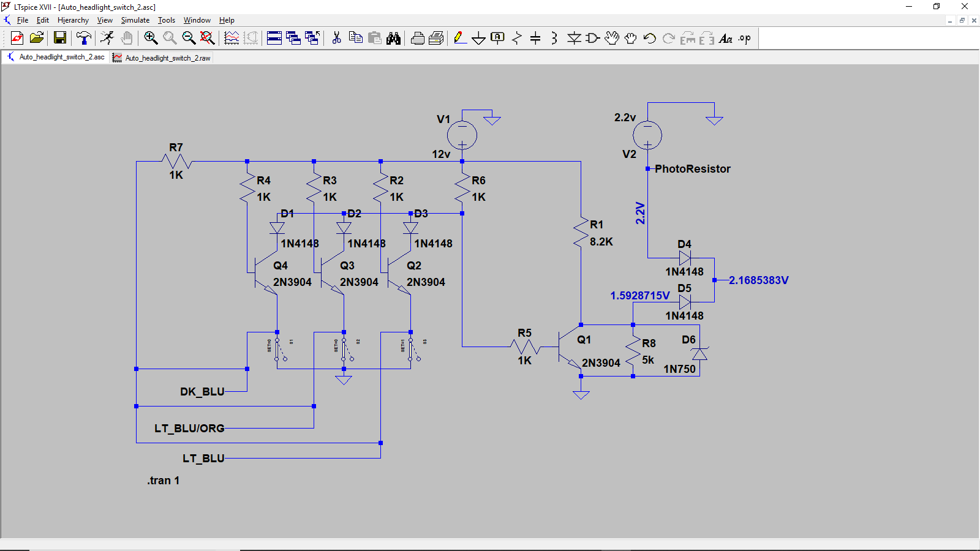
Task: Pick the Capacitor placement tool
Action: click(x=535, y=39)
